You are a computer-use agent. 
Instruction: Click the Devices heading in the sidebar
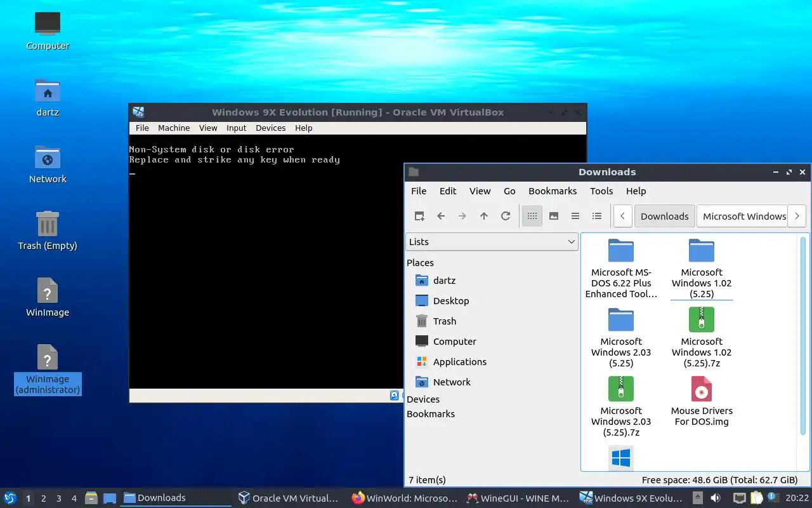coord(423,399)
